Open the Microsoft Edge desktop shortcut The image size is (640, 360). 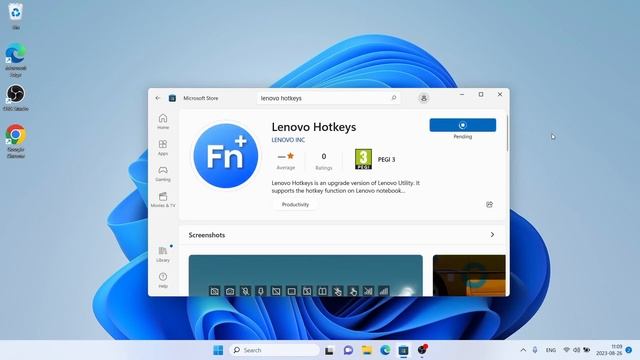pos(16,60)
